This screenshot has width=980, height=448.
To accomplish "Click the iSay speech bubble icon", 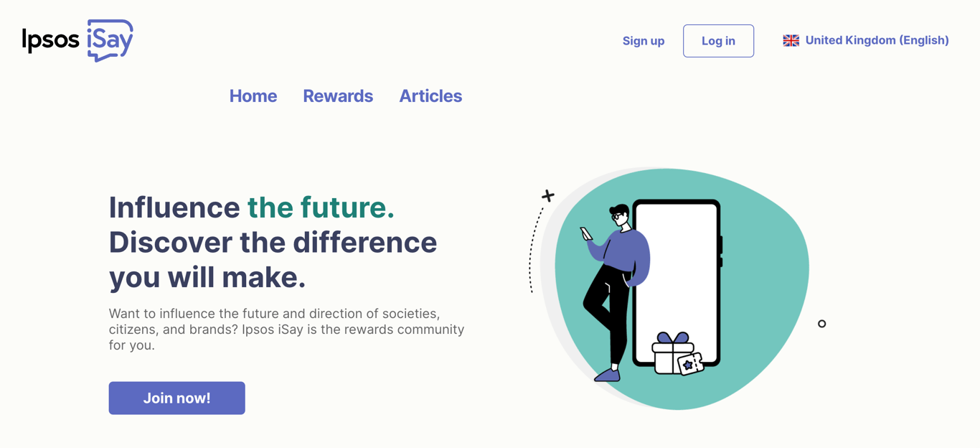I will (108, 39).
